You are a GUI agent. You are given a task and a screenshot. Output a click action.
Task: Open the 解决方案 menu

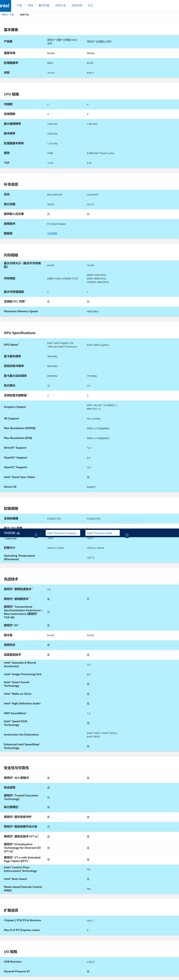[x=44, y=5]
